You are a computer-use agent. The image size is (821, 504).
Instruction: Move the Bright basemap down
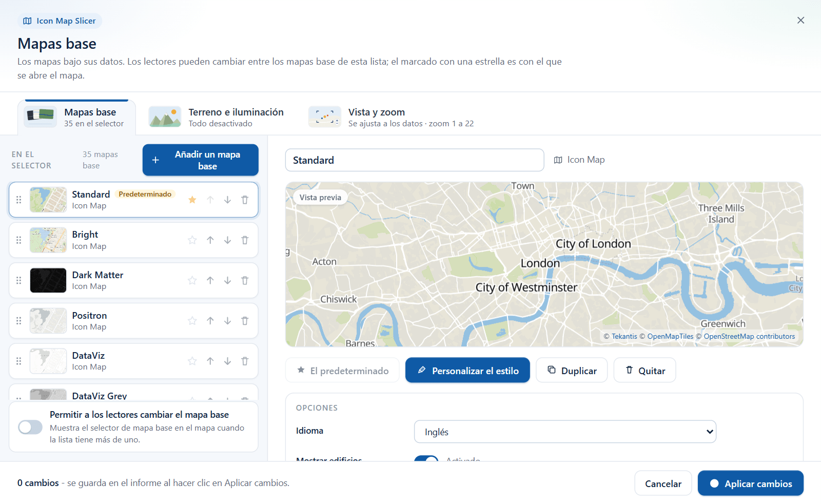click(227, 240)
